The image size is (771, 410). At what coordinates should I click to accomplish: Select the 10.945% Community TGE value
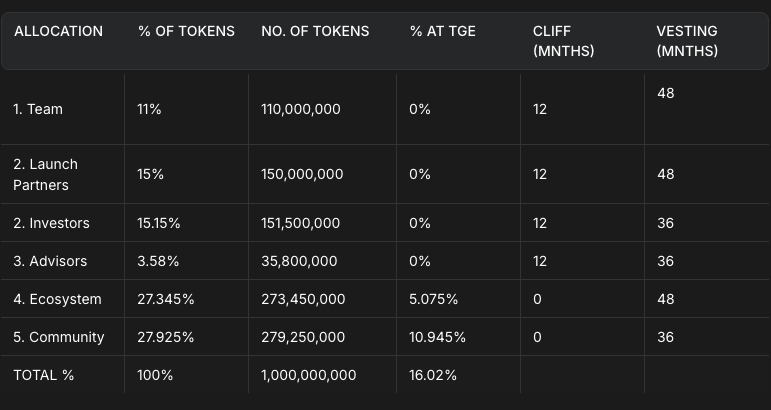[x=438, y=337]
